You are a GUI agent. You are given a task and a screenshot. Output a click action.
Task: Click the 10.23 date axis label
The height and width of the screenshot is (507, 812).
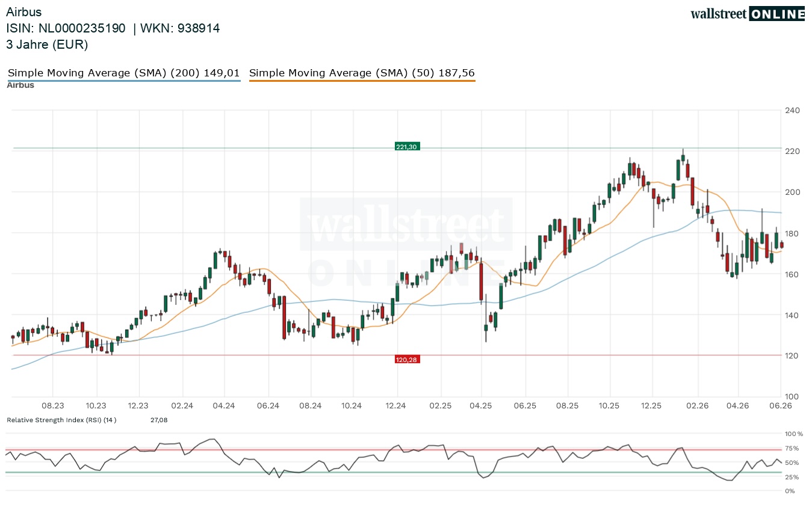coord(96,406)
